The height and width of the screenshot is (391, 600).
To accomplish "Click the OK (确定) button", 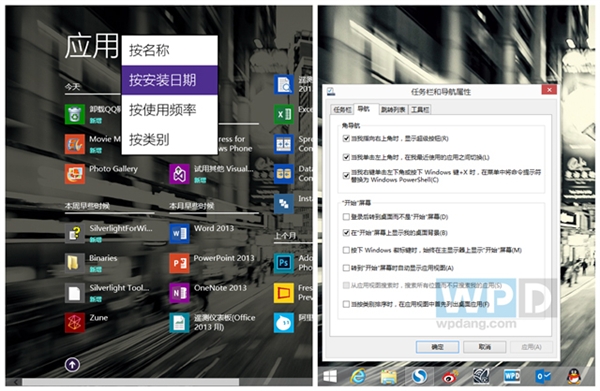I will point(437,347).
